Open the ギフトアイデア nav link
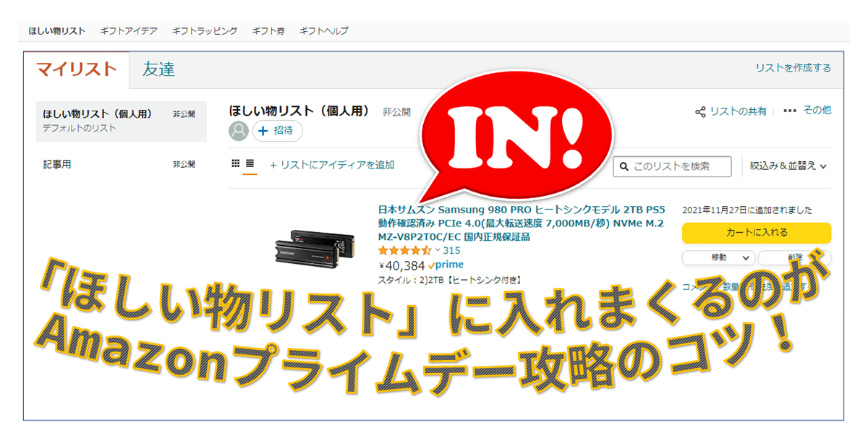Image resolution: width=868 pixels, height=436 pixels. [129, 31]
